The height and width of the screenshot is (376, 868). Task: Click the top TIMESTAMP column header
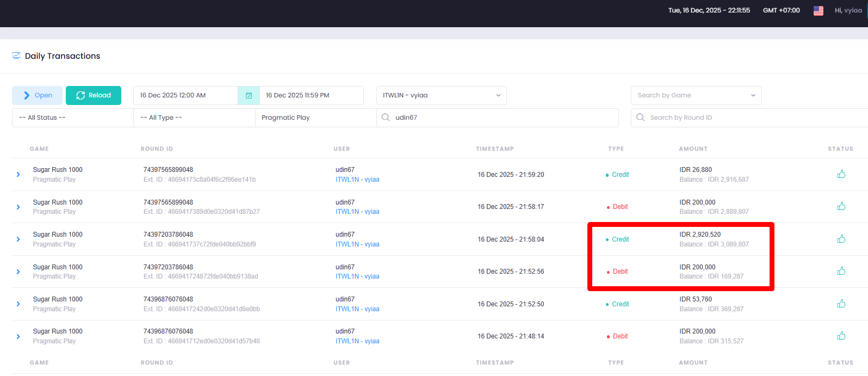point(495,149)
